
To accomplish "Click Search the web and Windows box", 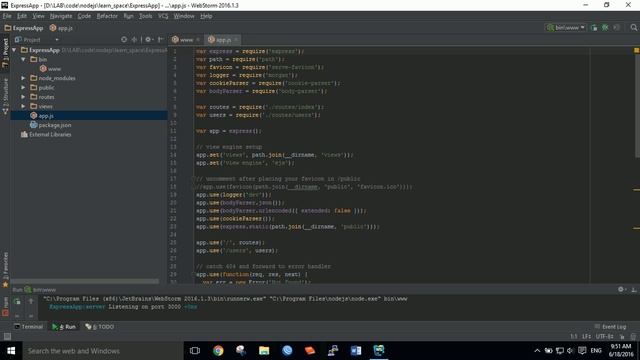I will [x=102, y=351].
